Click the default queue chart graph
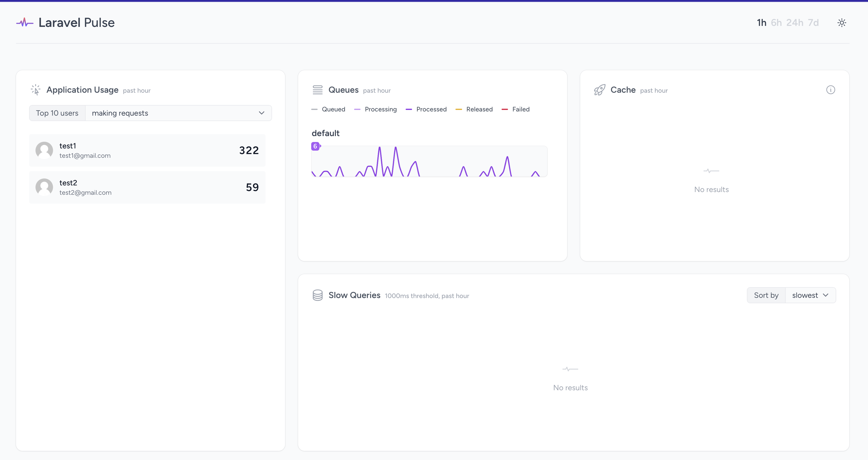This screenshot has height=460, width=868. (429, 161)
